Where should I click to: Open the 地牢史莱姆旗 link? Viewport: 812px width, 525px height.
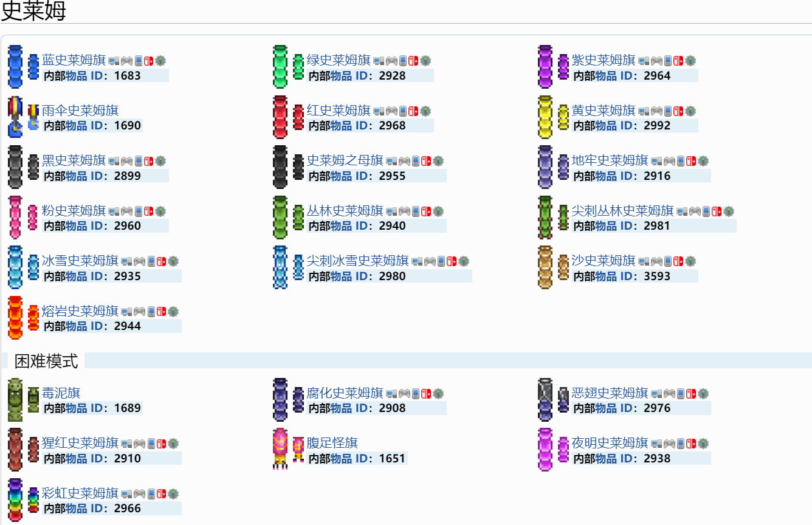click(x=610, y=160)
